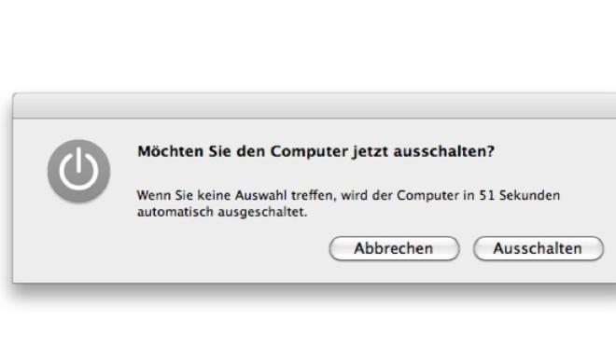The image size is (616, 364).
Task: Click the word "jetzt" in the heading
Action: click(x=371, y=151)
